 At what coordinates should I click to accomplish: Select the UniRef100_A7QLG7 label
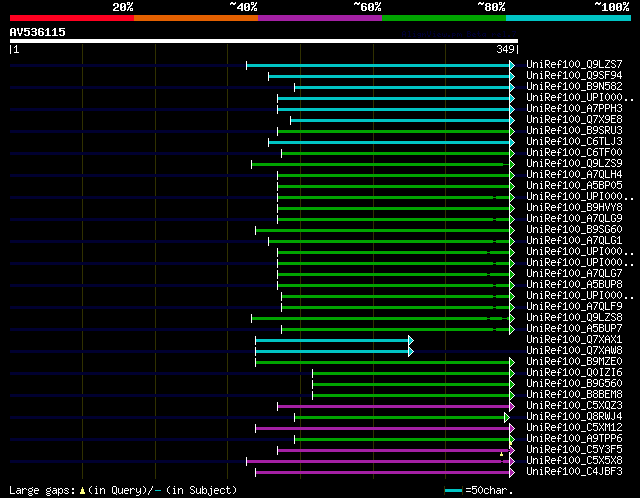(574, 274)
